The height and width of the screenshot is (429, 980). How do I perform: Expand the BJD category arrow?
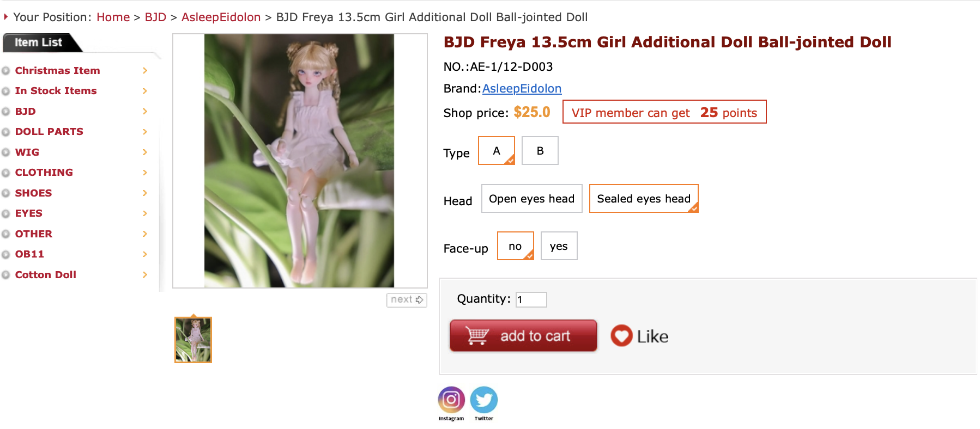(x=145, y=112)
